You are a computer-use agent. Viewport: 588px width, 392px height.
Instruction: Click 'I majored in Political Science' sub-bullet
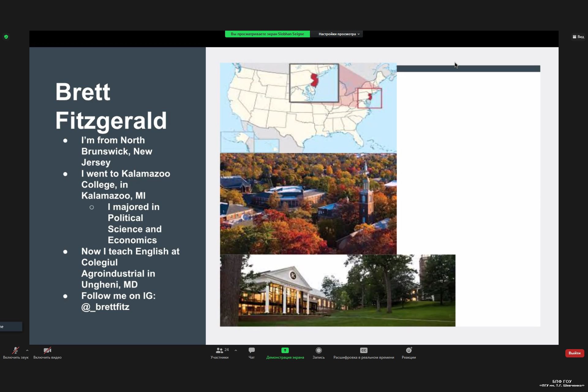[x=134, y=224]
